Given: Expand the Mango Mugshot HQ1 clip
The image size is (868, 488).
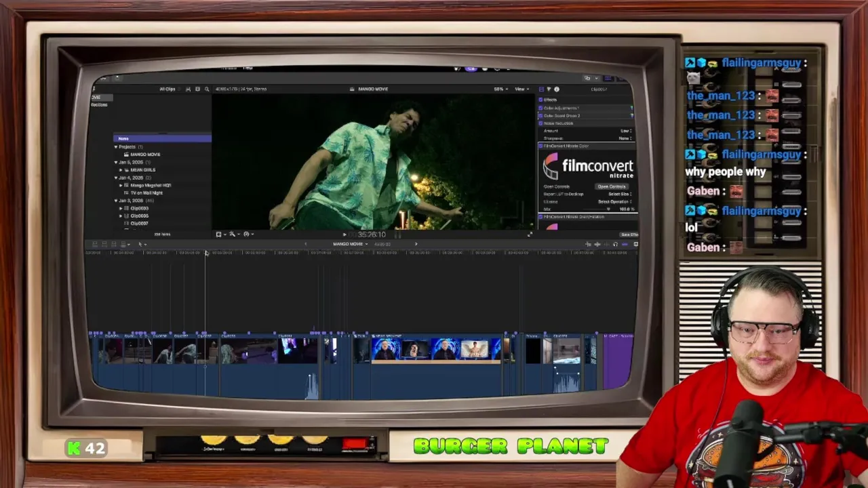Looking at the screenshot, I should 121,185.
